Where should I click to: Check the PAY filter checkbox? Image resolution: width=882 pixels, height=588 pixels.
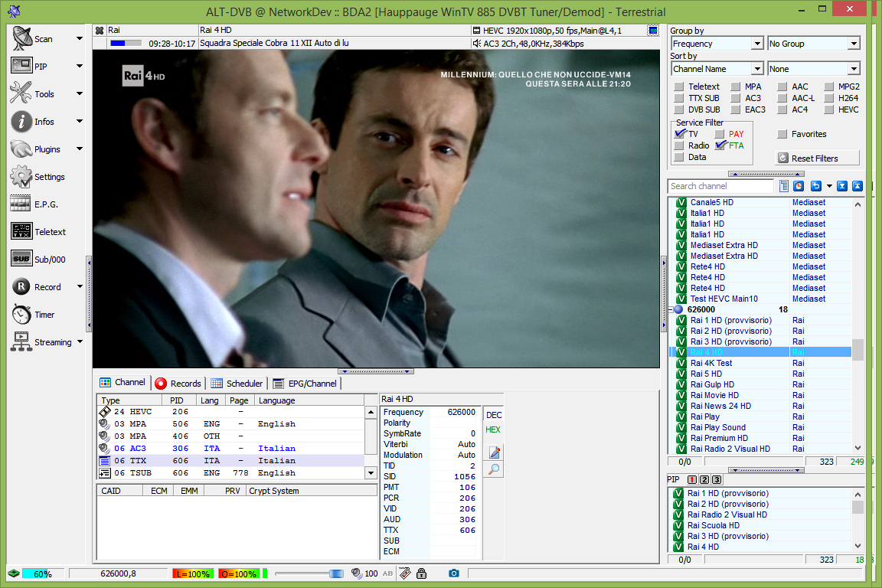point(720,134)
